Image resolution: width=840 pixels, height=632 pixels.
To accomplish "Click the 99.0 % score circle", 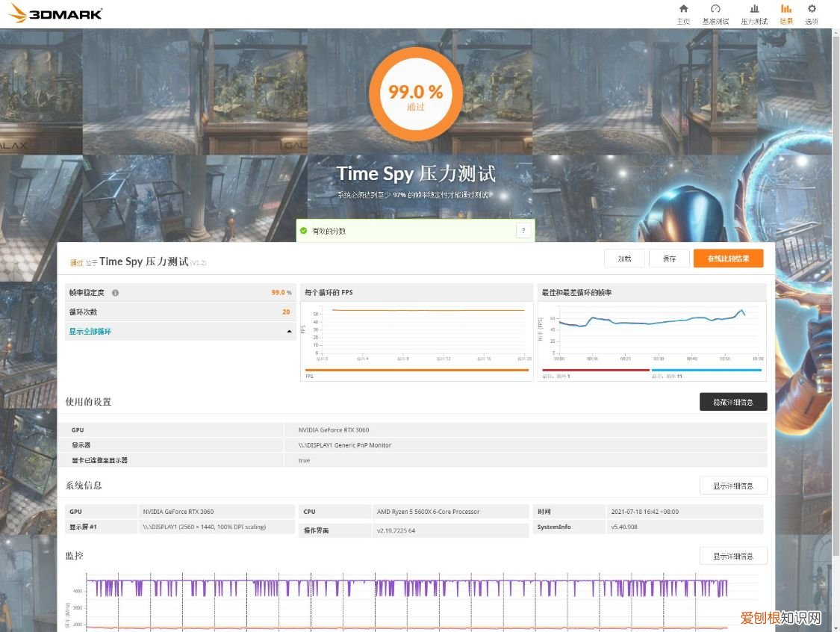I will (416, 94).
